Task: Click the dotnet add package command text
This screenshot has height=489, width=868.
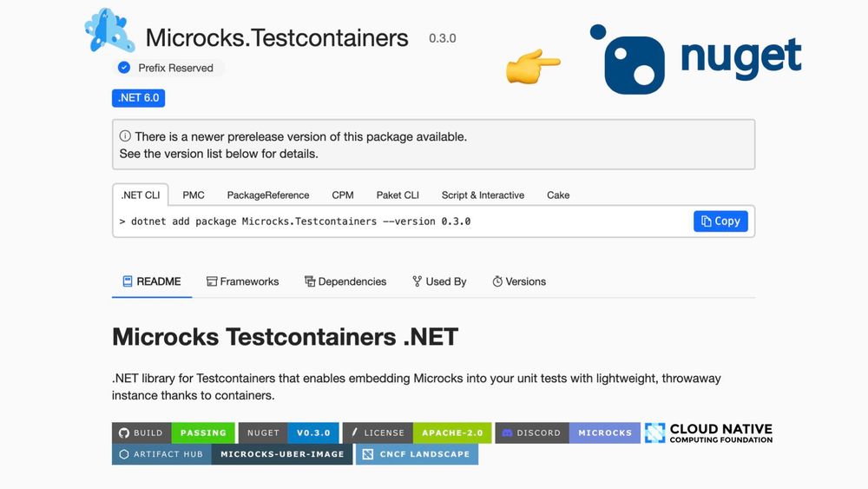Action: tap(295, 221)
